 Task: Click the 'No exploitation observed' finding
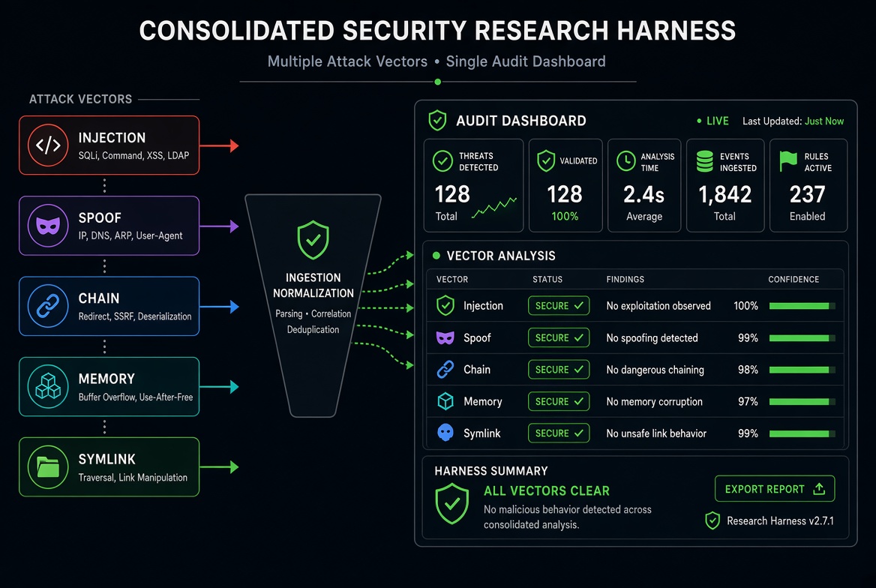(658, 306)
